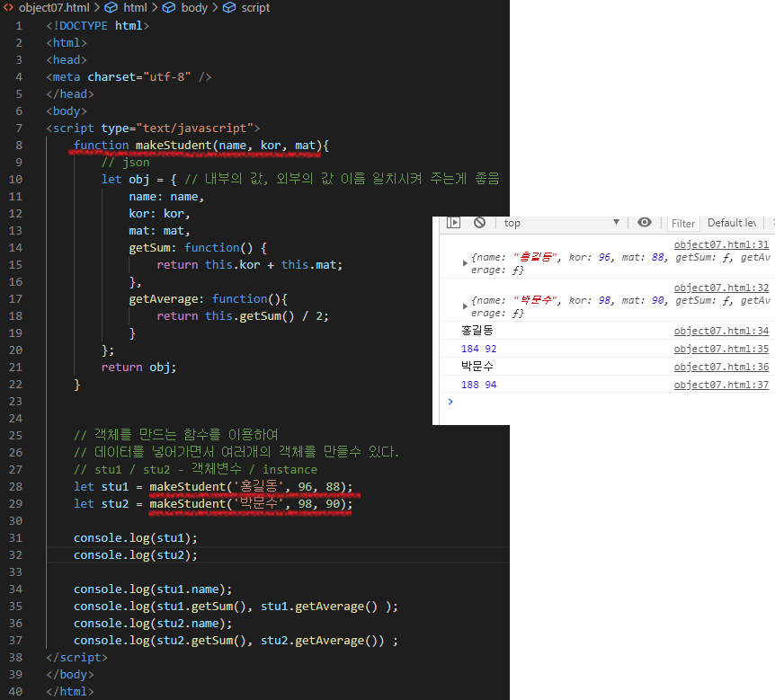Click the cube icon beside script breadcrumb
The width and height of the screenshot is (775, 700).
pos(229,7)
